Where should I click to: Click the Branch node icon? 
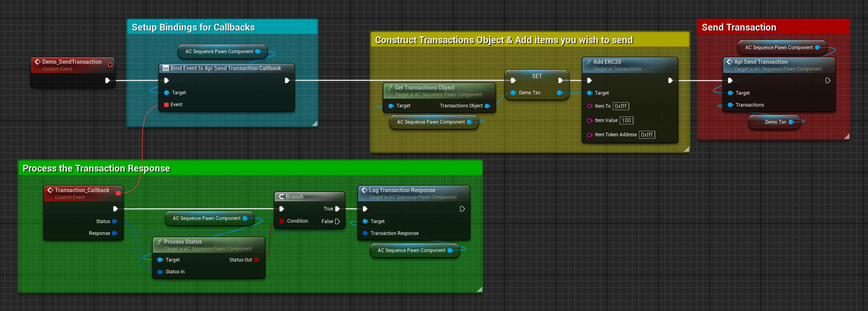click(281, 197)
